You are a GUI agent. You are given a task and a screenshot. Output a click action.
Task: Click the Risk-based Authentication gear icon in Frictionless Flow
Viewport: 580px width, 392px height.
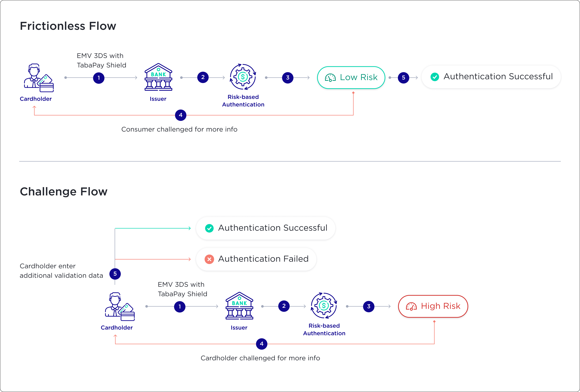[x=243, y=77]
